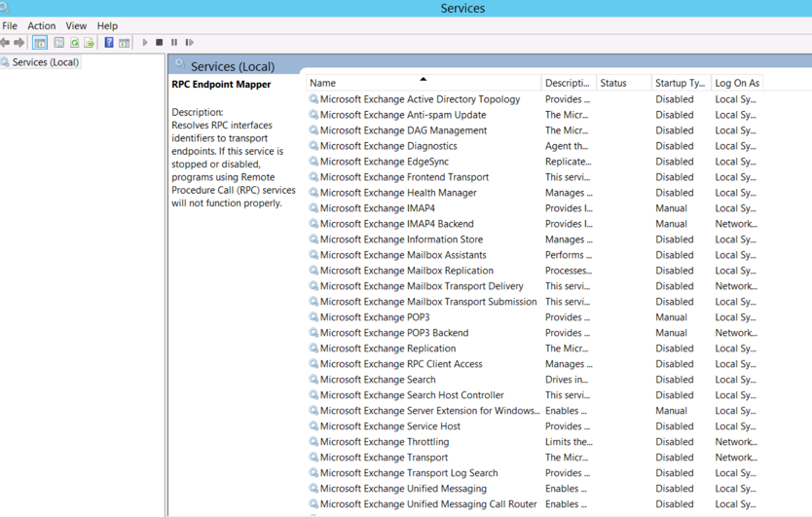Image resolution: width=812 pixels, height=517 pixels.
Task: Click gear icon of Exchange Mailbox Assistants
Action: pos(314,254)
